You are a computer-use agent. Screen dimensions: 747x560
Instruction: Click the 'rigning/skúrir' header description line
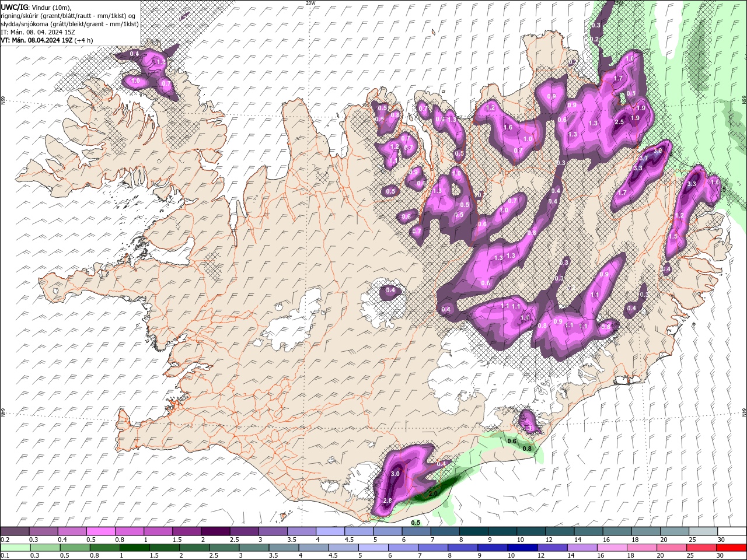point(68,16)
